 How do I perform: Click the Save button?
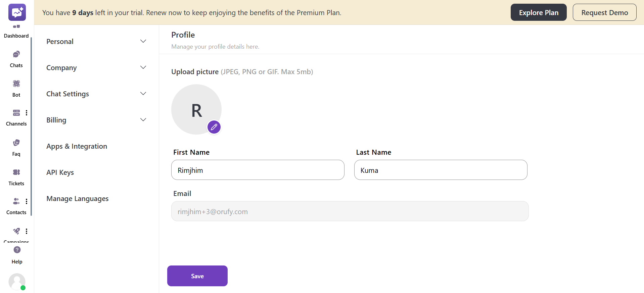[x=197, y=276]
